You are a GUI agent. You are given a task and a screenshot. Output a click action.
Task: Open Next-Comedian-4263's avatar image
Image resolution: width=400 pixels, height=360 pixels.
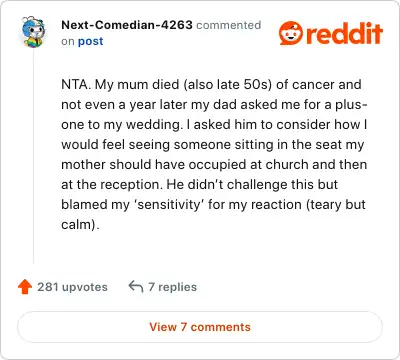pos(34,32)
